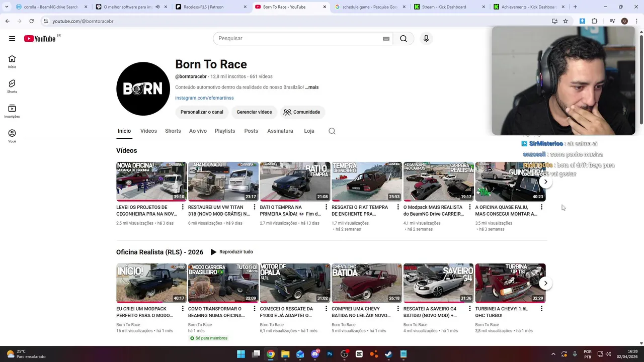Open options for O Modpack MAIS REALISTA video
The width and height of the screenshot is (644, 362).
point(470,207)
